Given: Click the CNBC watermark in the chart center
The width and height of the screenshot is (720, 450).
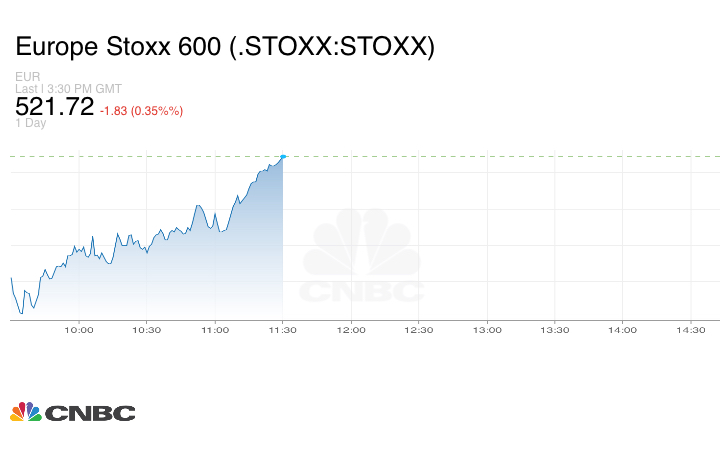Looking at the screenshot, I should 362,258.
